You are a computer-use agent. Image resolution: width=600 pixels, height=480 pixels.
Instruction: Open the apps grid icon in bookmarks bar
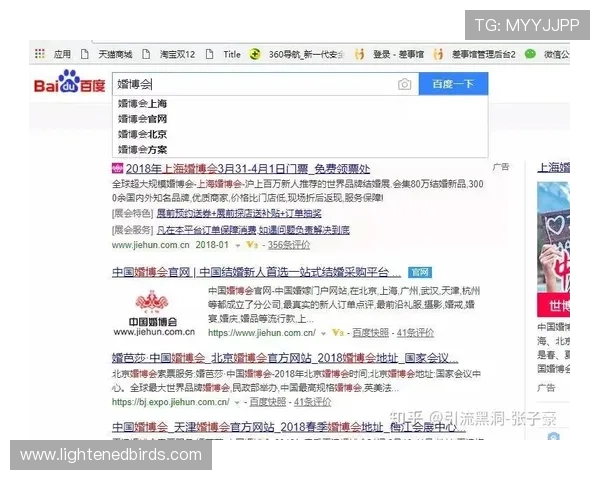pos(40,54)
